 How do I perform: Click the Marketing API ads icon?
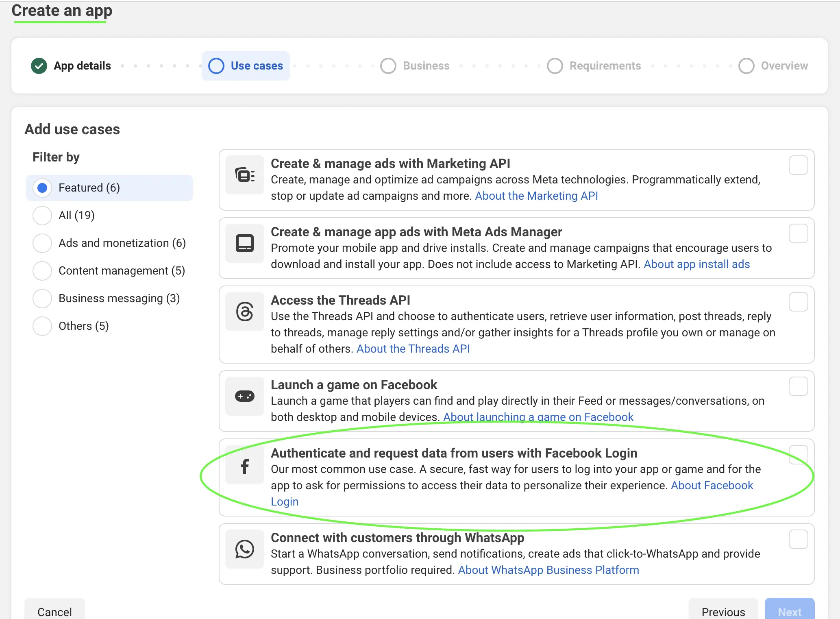245,175
